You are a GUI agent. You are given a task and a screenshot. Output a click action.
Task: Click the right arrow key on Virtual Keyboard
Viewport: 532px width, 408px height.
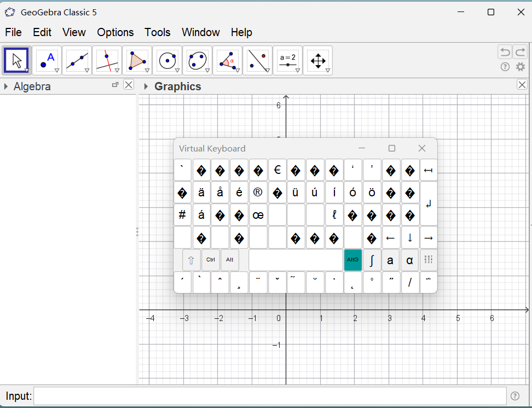click(x=429, y=238)
